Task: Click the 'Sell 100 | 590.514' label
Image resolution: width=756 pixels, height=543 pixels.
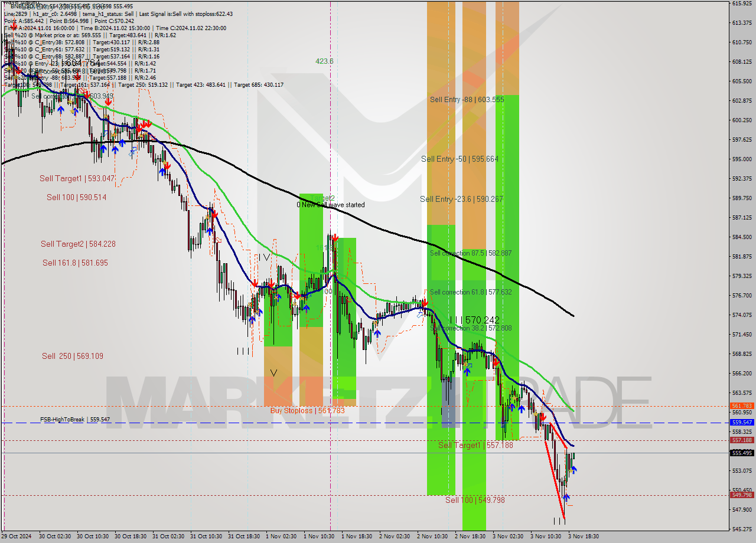Action: point(77,197)
